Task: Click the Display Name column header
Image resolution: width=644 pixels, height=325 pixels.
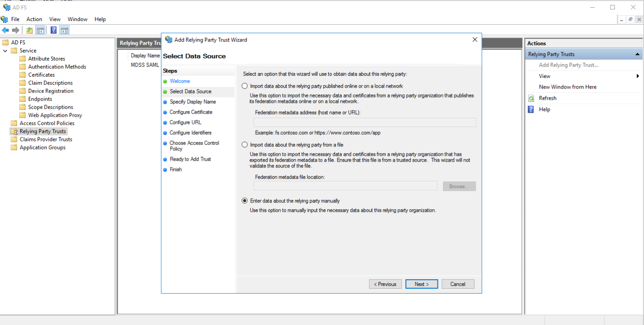Action: pos(145,56)
